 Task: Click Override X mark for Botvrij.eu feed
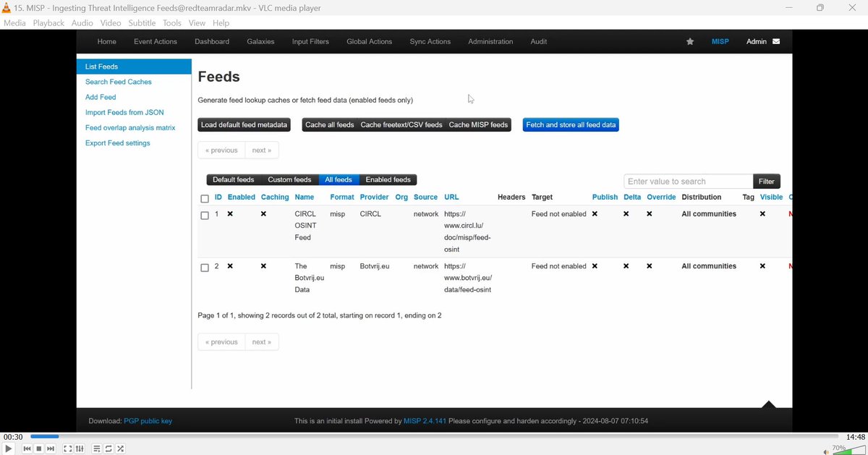coord(650,266)
